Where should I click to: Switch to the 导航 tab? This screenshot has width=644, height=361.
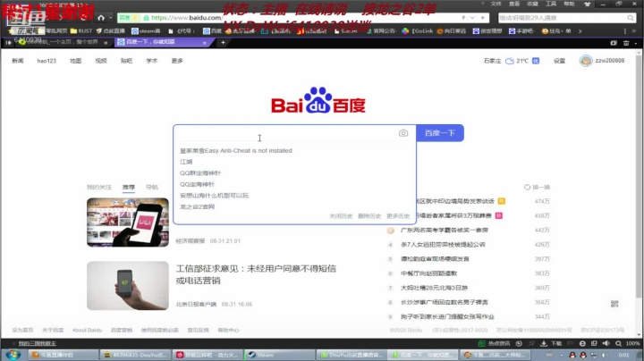click(x=152, y=187)
